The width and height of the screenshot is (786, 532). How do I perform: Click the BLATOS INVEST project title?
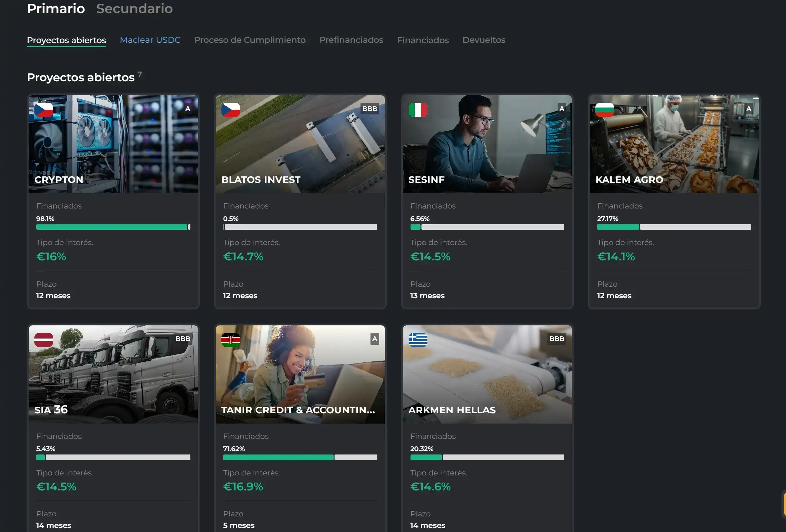tap(261, 180)
